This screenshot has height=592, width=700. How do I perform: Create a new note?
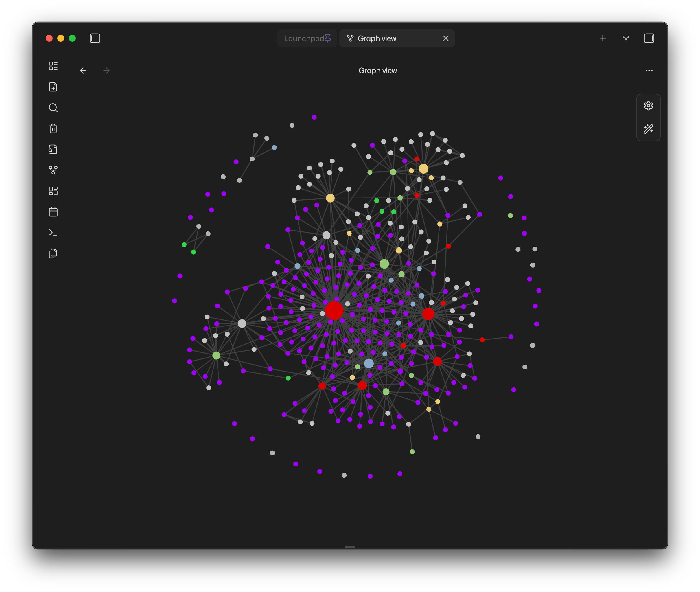(53, 87)
